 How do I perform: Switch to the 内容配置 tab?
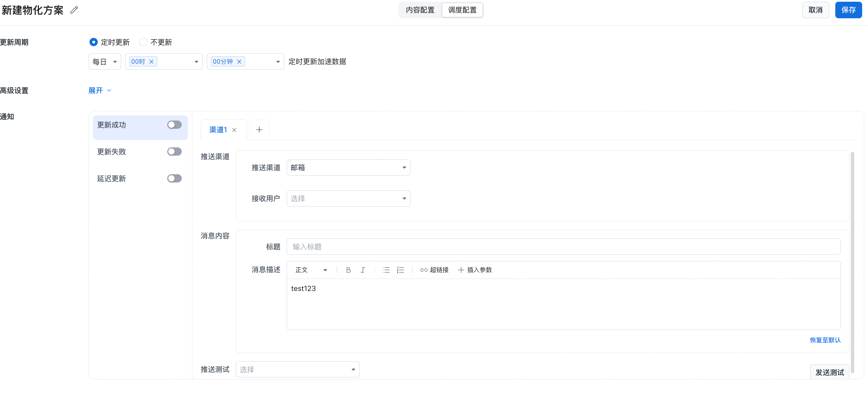coord(420,10)
